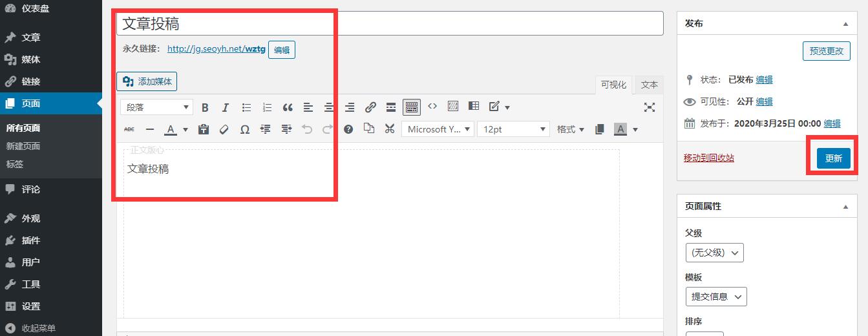Decrease the paragraph indent
Image resolution: width=868 pixels, height=336 pixels.
pos(266,129)
